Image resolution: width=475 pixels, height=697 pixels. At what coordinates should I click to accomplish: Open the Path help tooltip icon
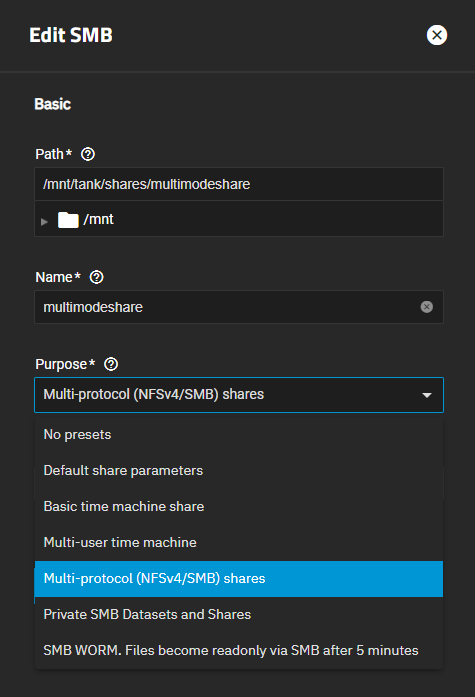(88, 154)
